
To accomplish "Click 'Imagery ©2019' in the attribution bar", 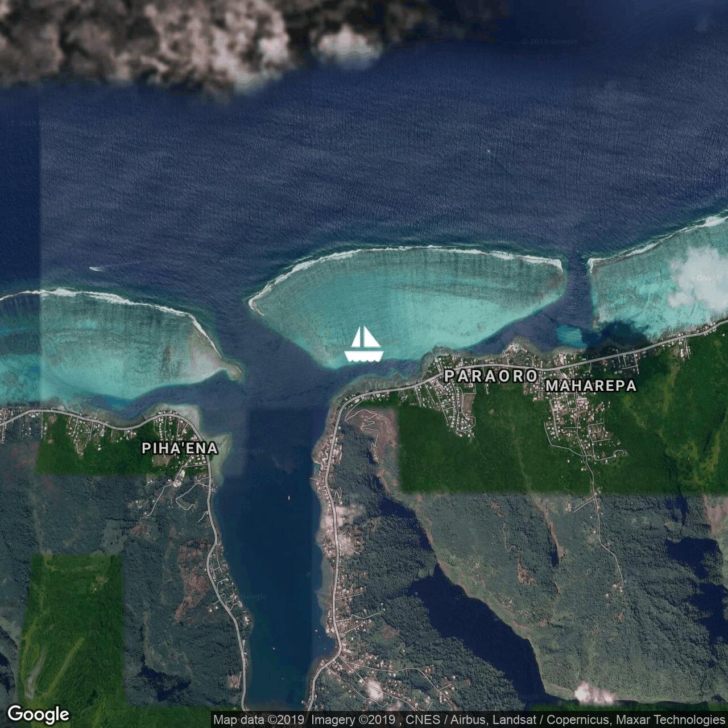I will pyautogui.click(x=352, y=720).
